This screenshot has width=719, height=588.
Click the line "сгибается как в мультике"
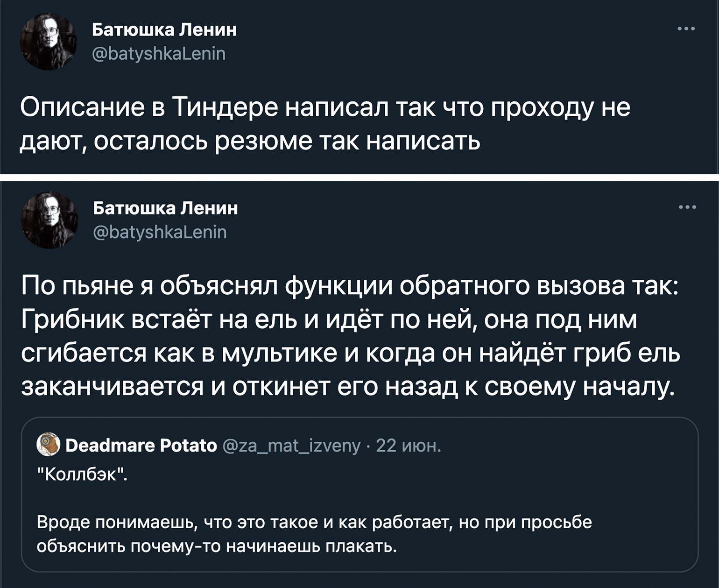[351, 354]
